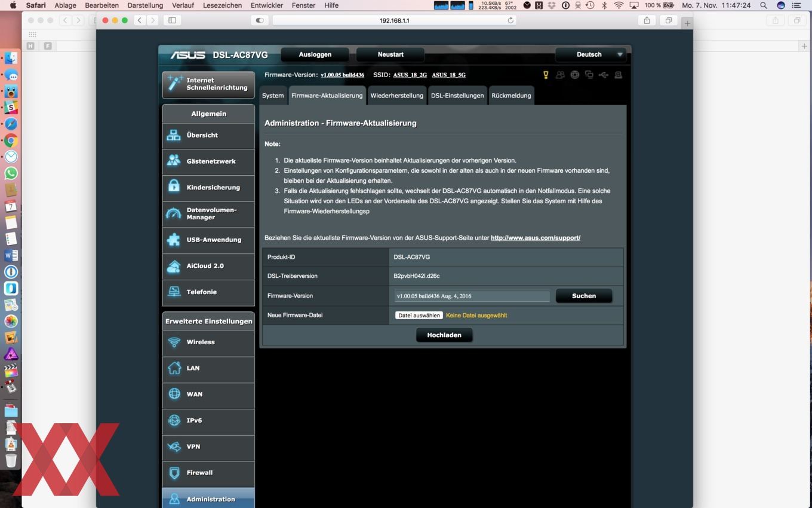Open the VPN settings page

(208, 447)
